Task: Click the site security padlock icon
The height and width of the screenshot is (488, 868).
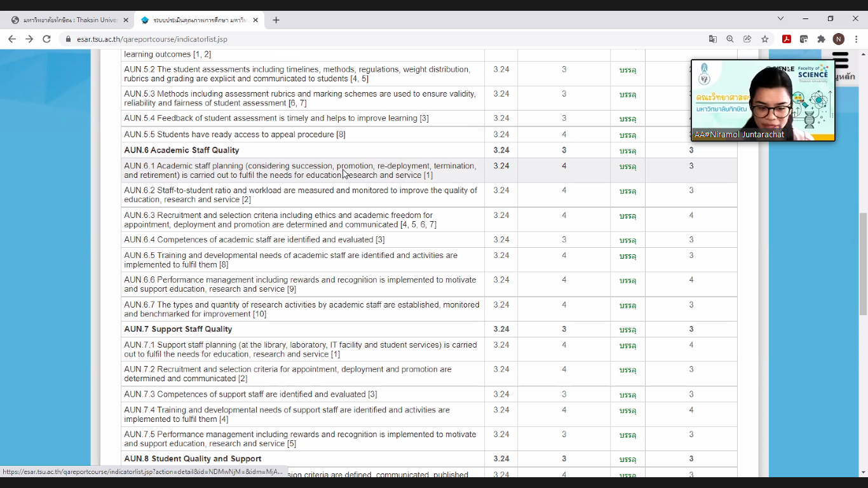Action: click(x=67, y=38)
